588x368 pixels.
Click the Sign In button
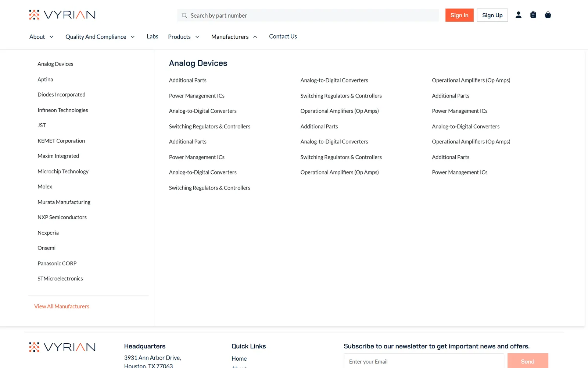tap(459, 15)
